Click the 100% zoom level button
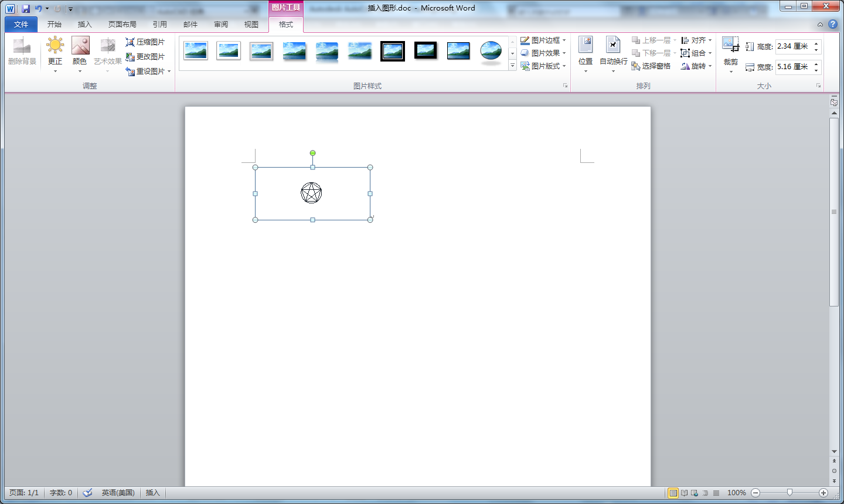 737,493
